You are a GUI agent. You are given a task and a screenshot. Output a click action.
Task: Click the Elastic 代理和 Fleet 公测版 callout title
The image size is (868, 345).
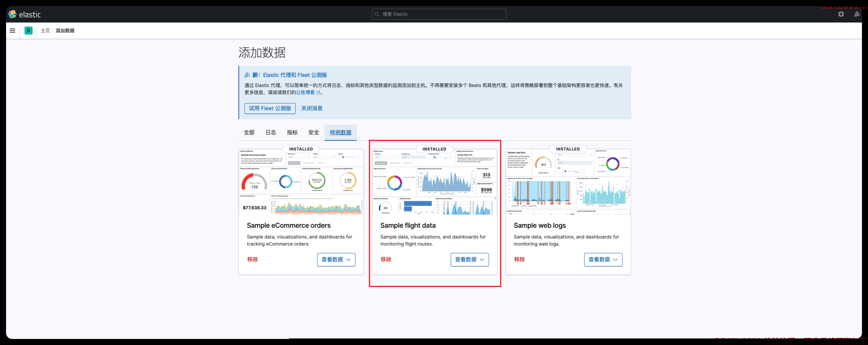pyautogui.click(x=295, y=75)
